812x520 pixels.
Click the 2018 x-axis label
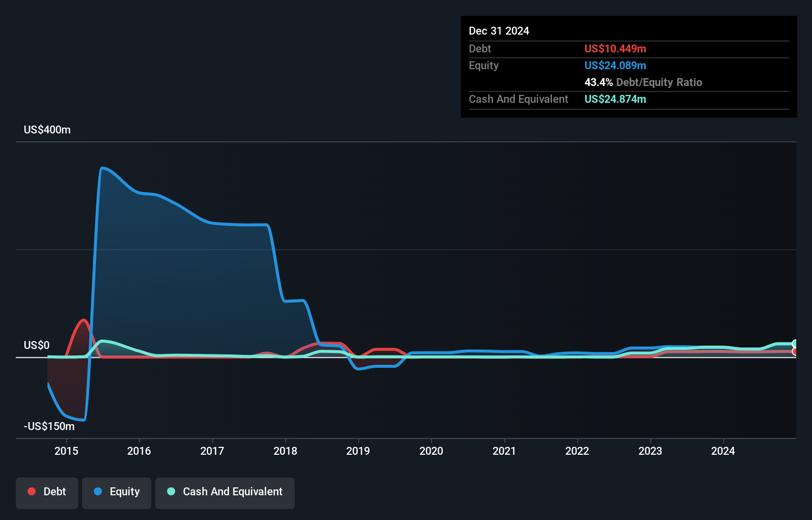point(285,451)
